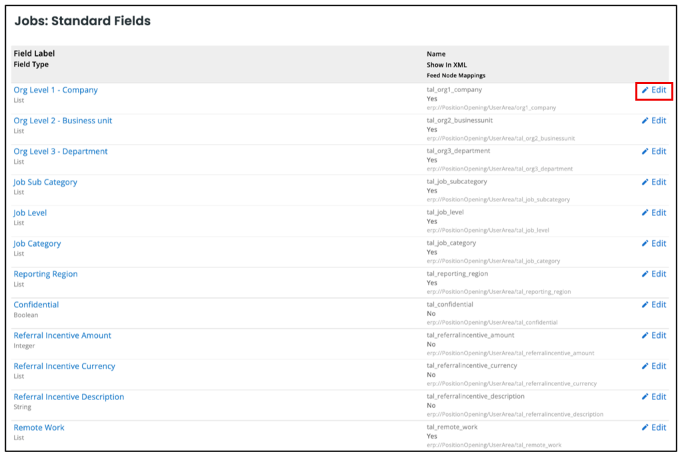Edit the Org Level 3 - Department field
Screen dimensions: 681x455
654,152
